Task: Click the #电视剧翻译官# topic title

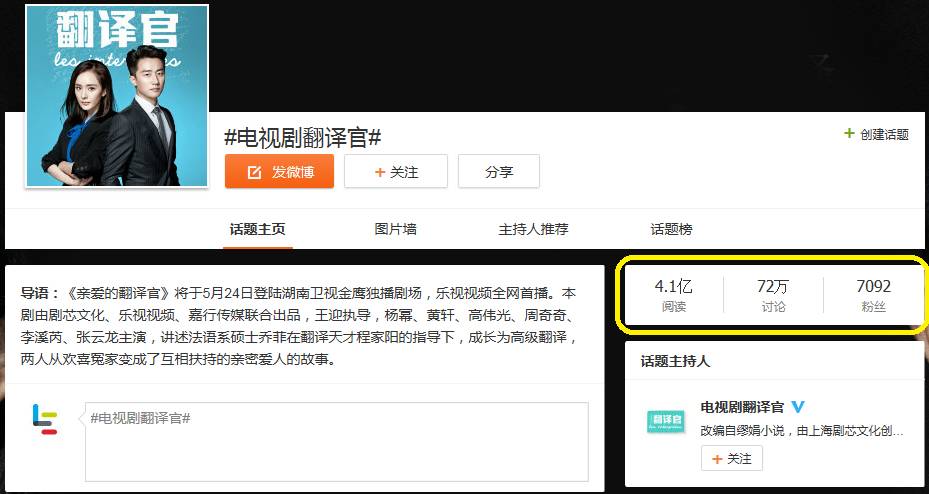Action: pyautogui.click(x=303, y=139)
